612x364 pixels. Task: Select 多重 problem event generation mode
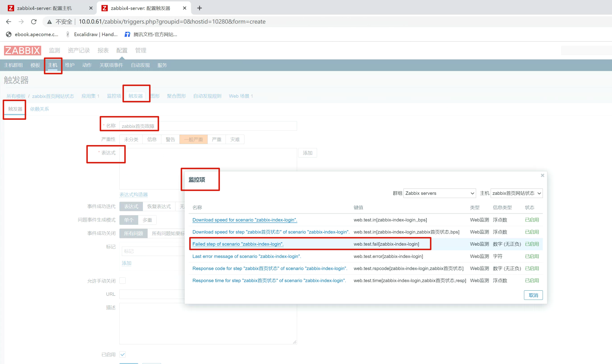tap(147, 220)
